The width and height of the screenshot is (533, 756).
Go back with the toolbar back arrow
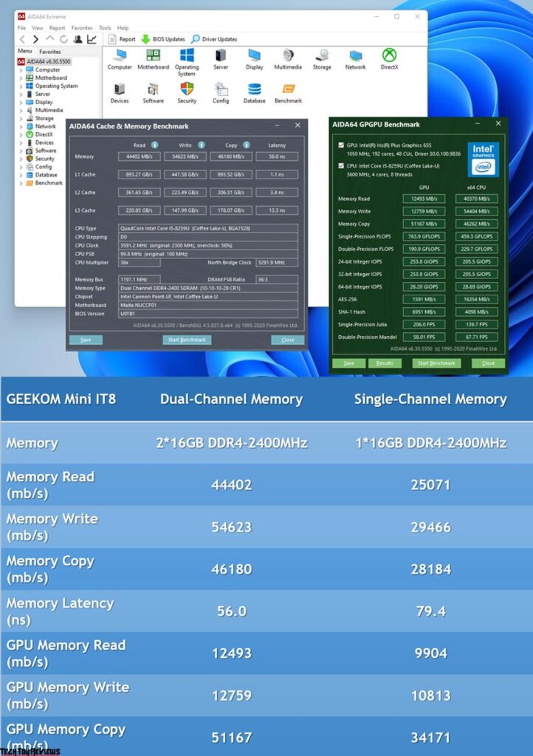22,39
